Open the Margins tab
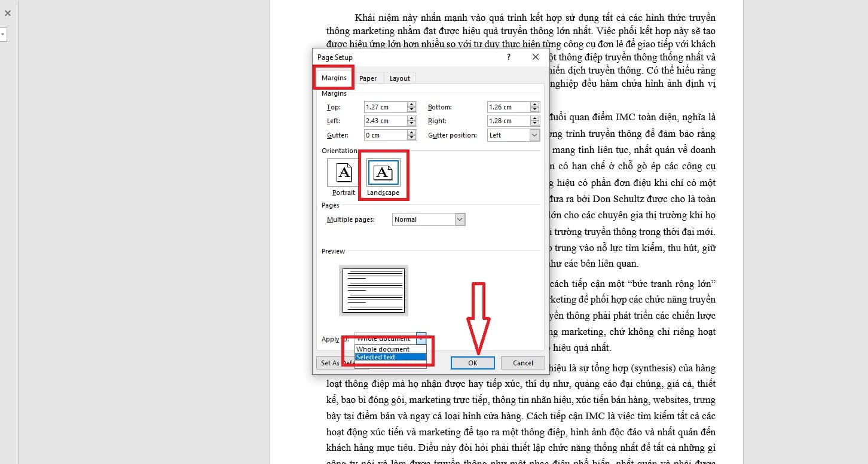Viewport: 868px width, 464px height. coord(334,78)
